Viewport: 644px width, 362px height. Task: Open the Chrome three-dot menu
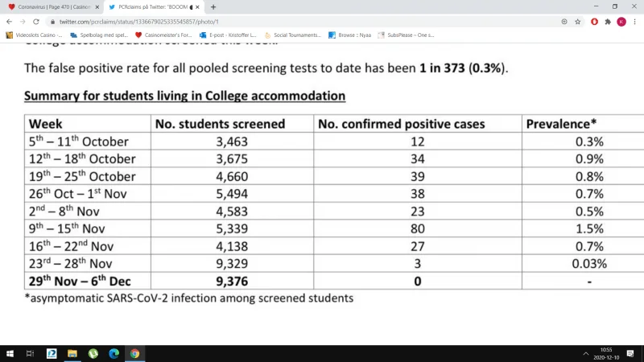(x=634, y=22)
